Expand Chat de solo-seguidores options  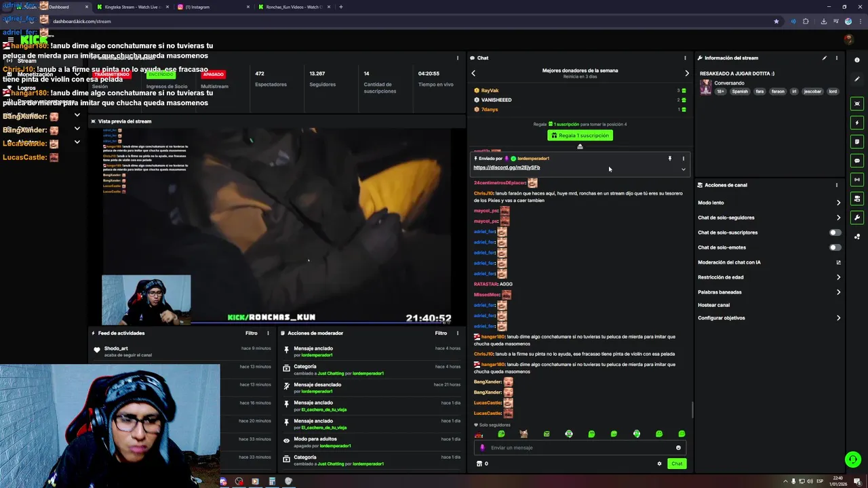tap(838, 218)
